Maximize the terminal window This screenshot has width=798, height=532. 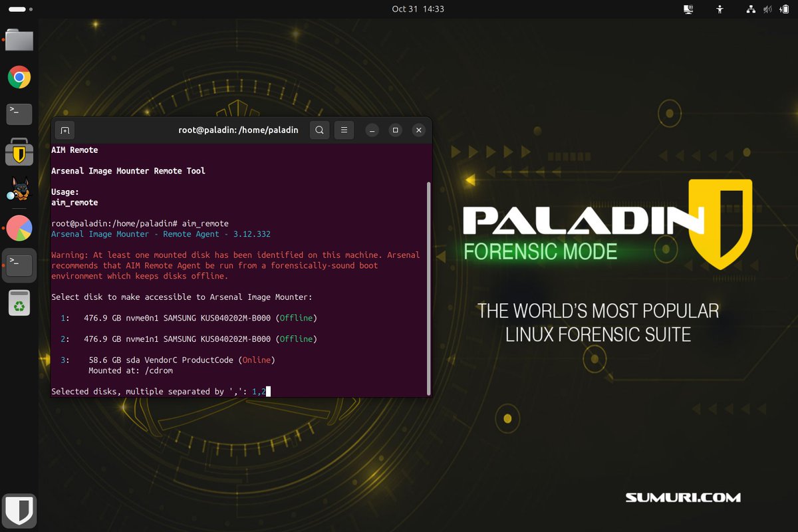[395, 130]
